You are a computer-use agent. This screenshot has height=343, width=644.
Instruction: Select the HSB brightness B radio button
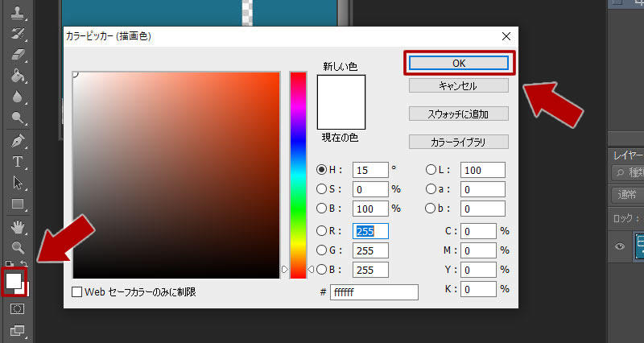[x=321, y=209]
